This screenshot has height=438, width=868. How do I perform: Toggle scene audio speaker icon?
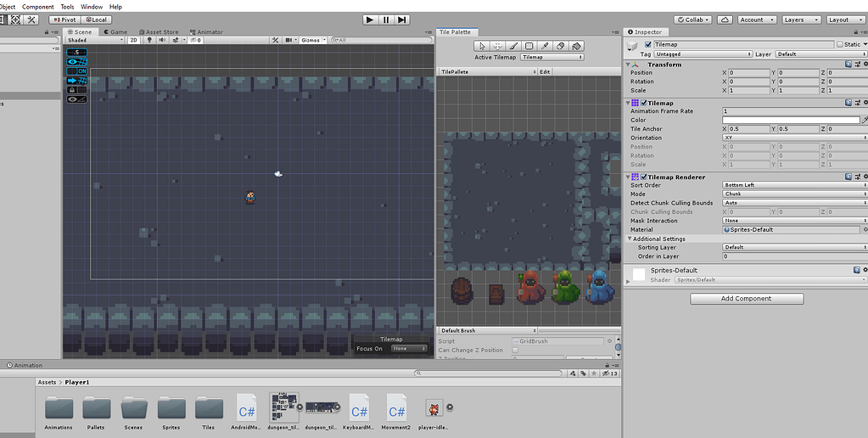pyautogui.click(x=160, y=40)
